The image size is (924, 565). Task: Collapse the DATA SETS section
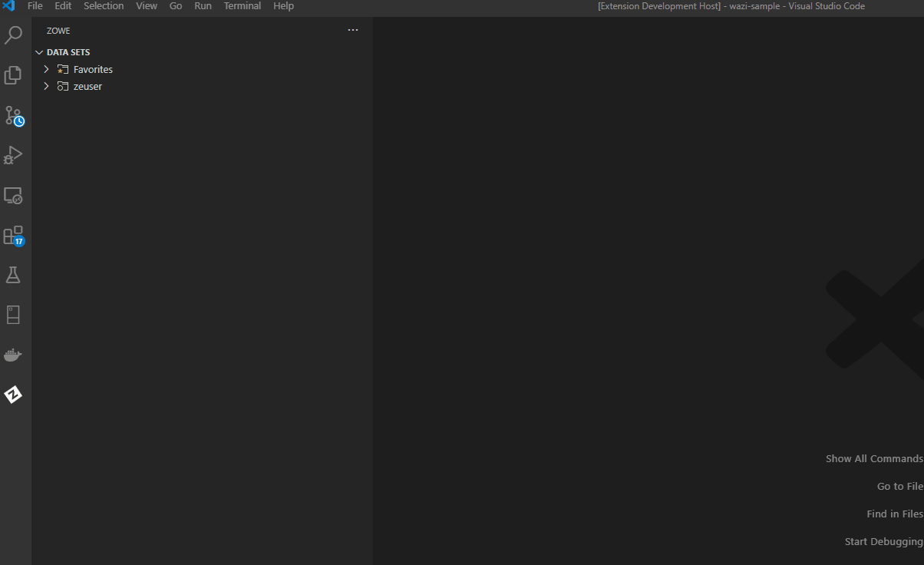[x=39, y=52]
